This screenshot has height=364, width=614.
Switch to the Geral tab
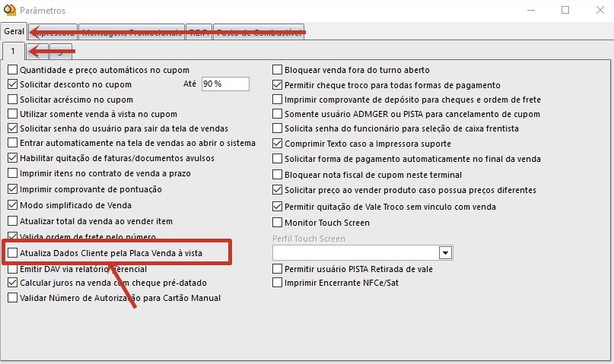pos(14,31)
